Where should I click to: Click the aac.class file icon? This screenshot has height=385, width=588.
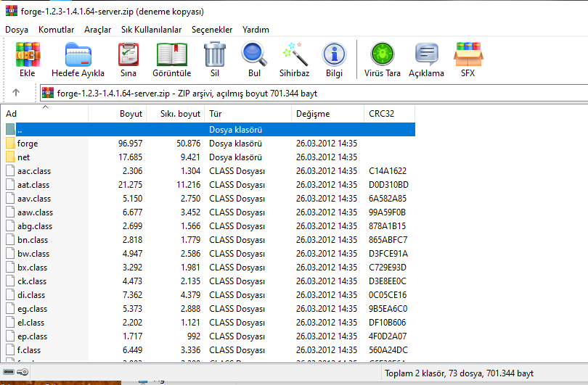pyautogui.click(x=10, y=171)
